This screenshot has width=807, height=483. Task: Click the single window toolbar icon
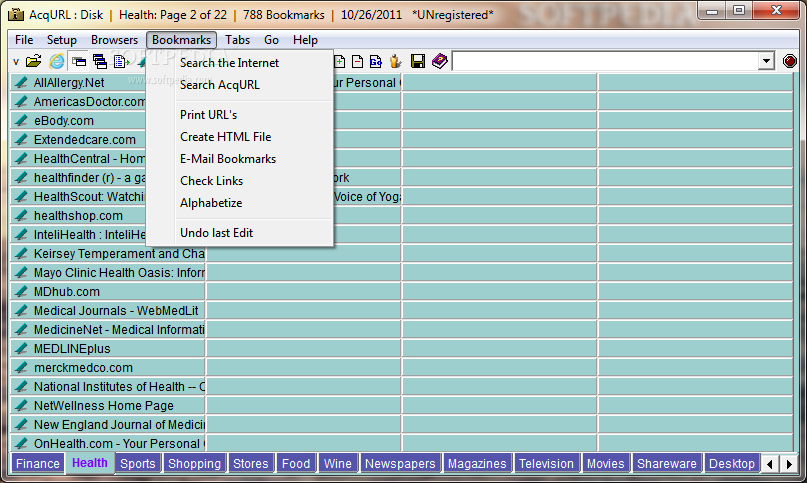click(x=79, y=62)
